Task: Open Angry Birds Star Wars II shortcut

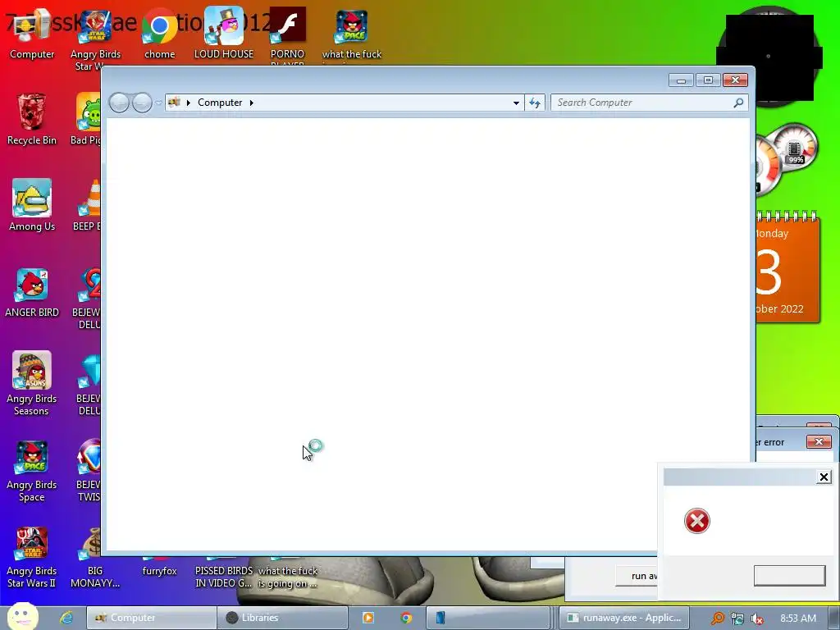Action: click(32, 557)
